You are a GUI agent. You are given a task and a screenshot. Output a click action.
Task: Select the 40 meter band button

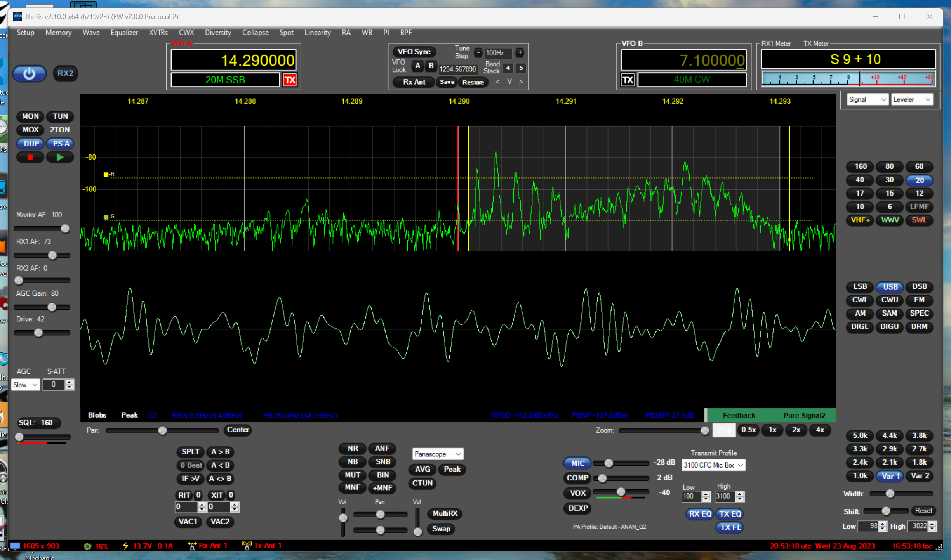click(x=860, y=180)
